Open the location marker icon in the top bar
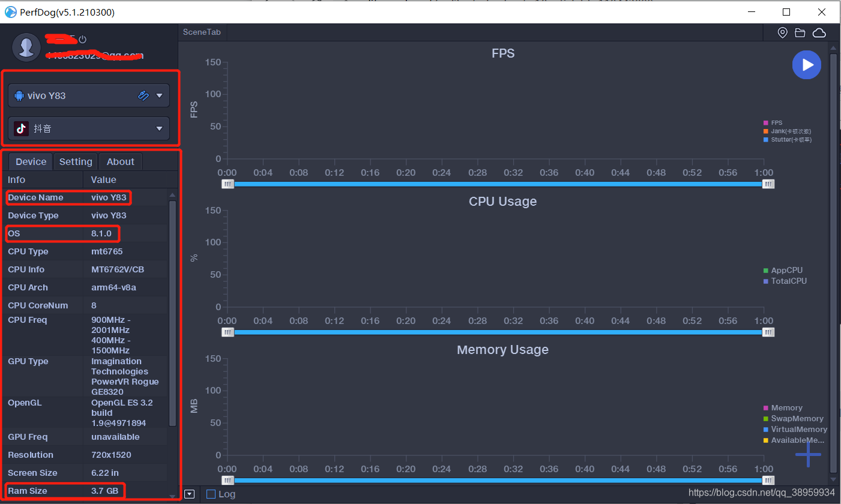Screen dimensions: 841x504 point(782,32)
